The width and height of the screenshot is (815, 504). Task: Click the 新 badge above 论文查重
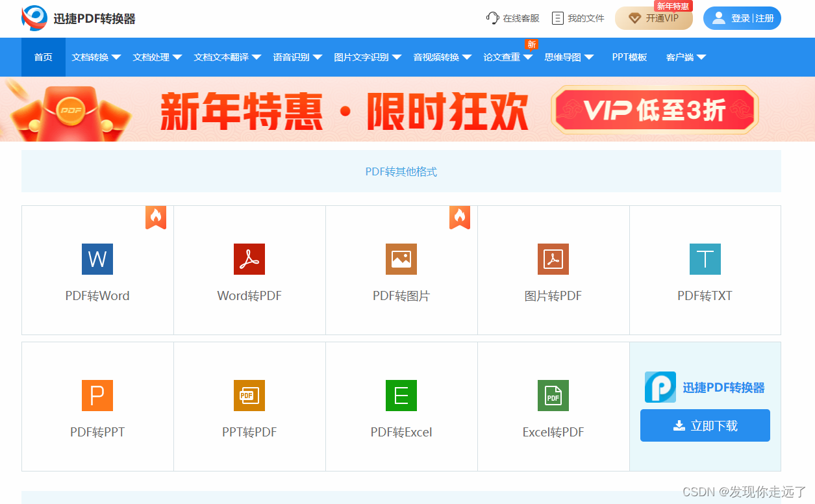coord(532,45)
